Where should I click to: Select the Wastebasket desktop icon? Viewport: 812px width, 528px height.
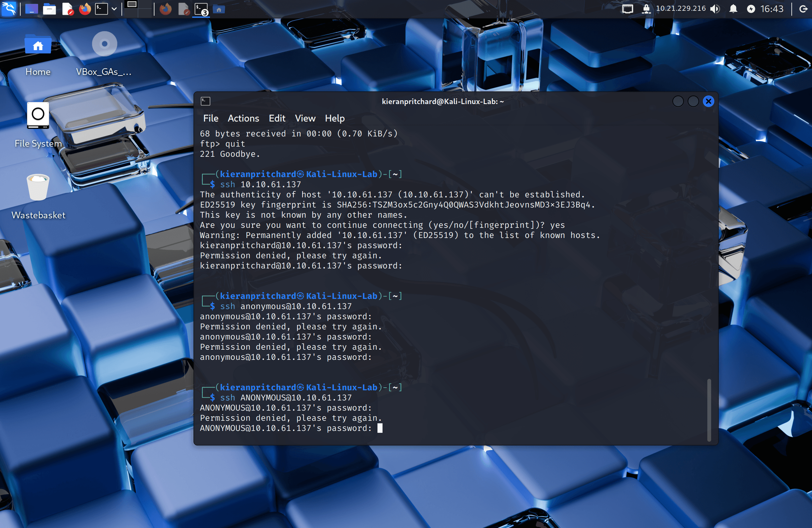(38, 197)
